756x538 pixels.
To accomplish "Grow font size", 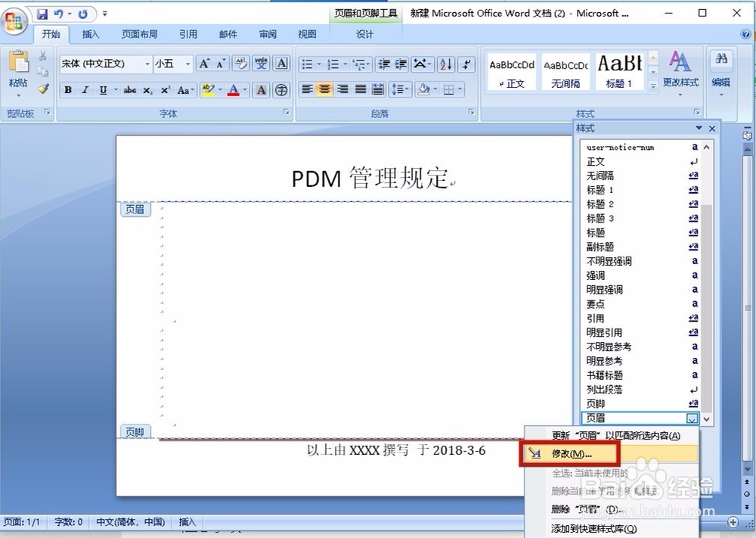I will tap(204, 64).
